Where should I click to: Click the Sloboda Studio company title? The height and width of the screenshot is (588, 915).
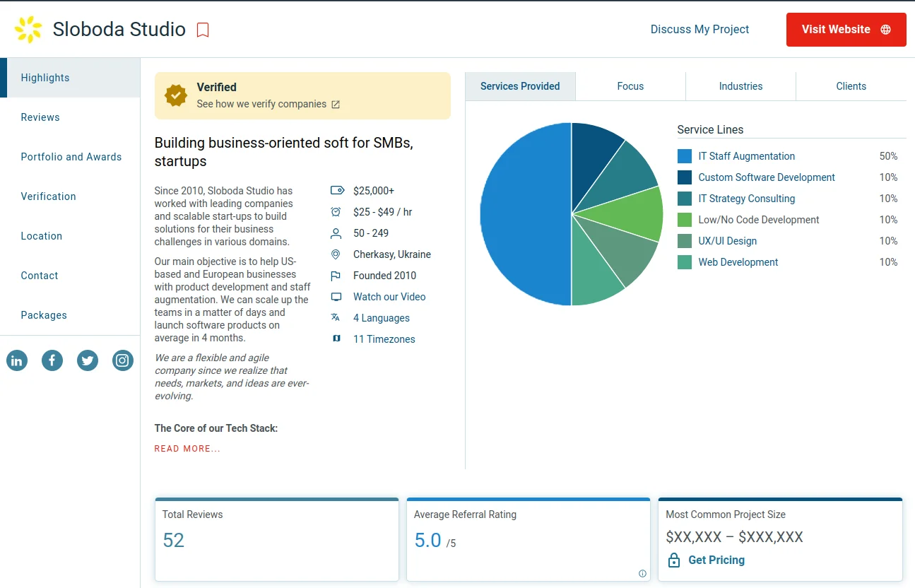click(119, 30)
